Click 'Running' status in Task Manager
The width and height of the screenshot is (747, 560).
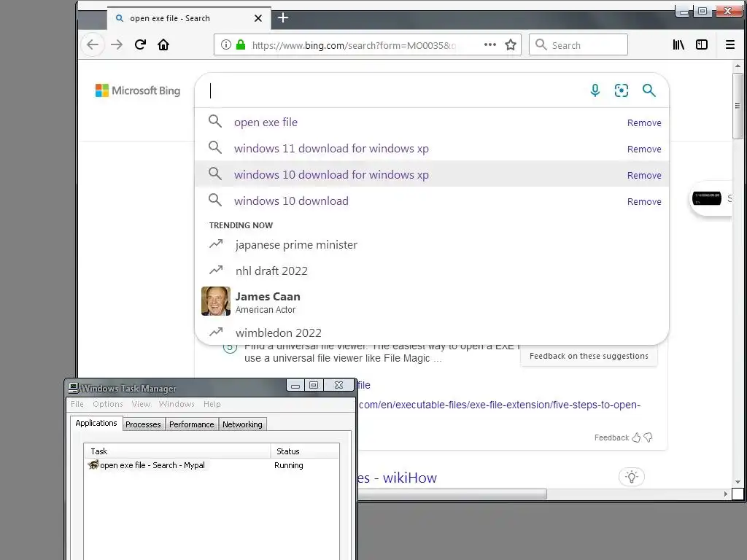[x=289, y=465]
